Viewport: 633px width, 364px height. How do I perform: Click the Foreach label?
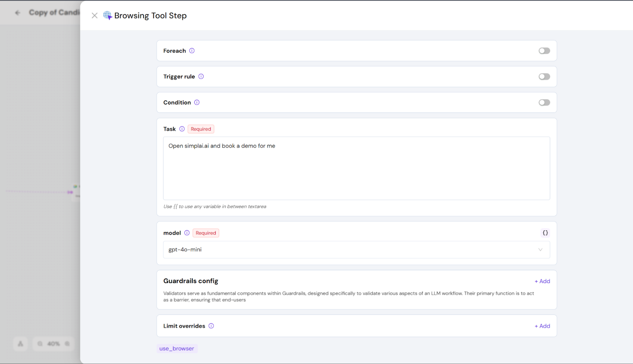[174, 51]
